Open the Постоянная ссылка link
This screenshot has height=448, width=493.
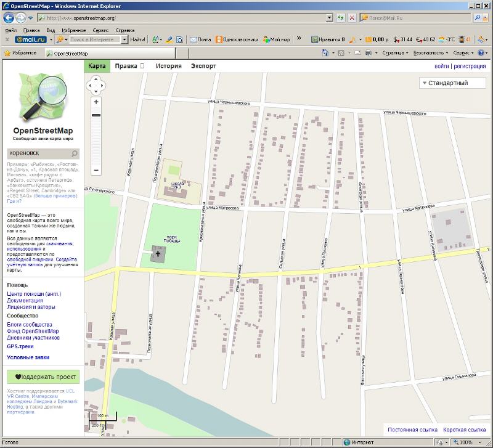pos(412,430)
